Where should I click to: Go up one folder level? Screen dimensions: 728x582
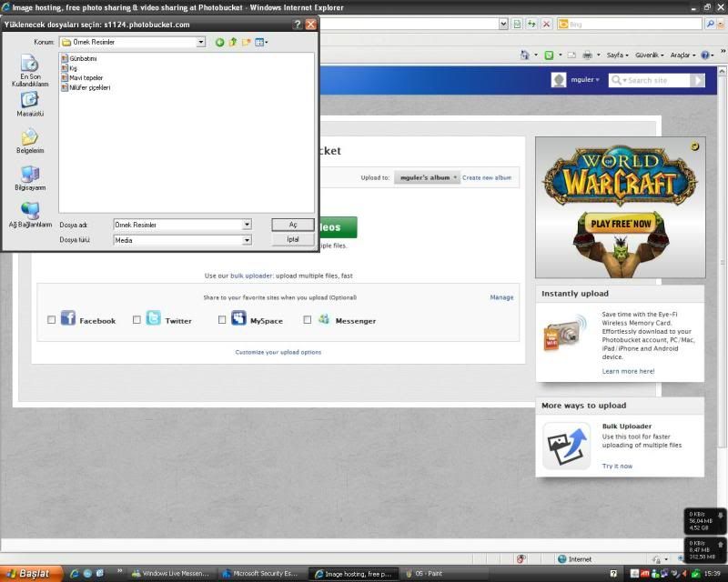pyautogui.click(x=233, y=42)
